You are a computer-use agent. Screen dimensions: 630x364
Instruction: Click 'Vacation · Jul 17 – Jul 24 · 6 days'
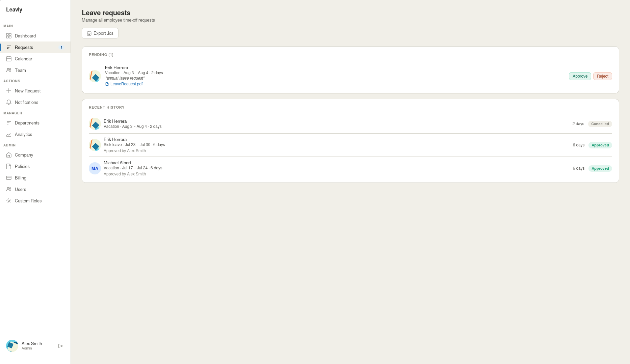(x=133, y=168)
